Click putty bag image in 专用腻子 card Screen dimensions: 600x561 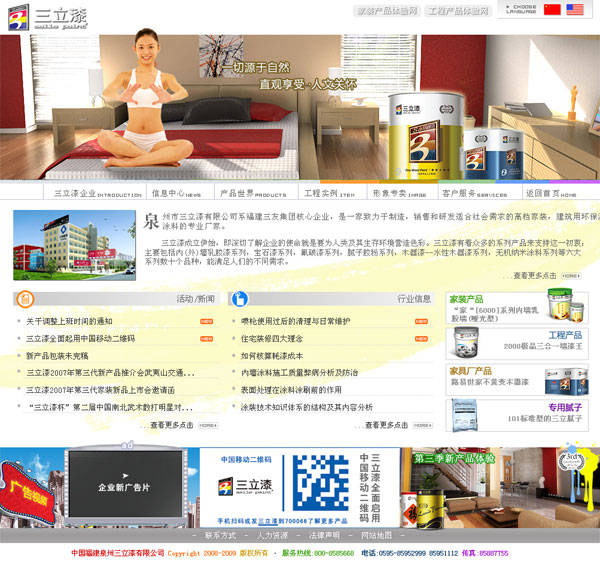[x=465, y=415]
